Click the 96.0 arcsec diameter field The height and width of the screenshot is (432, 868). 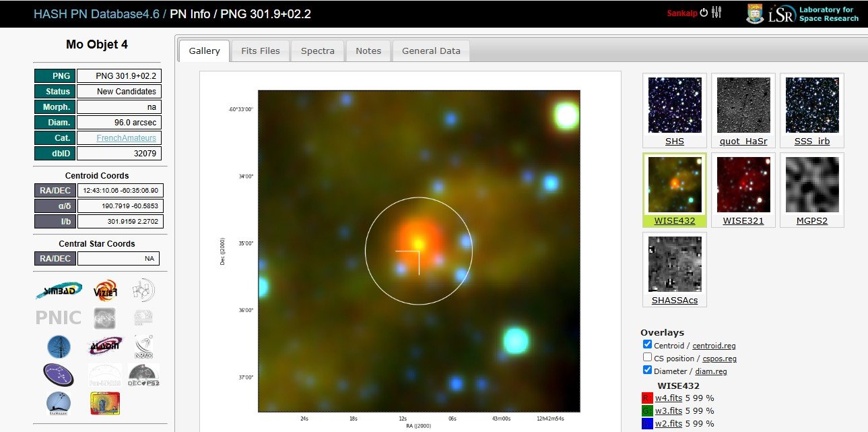click(119, 122)
